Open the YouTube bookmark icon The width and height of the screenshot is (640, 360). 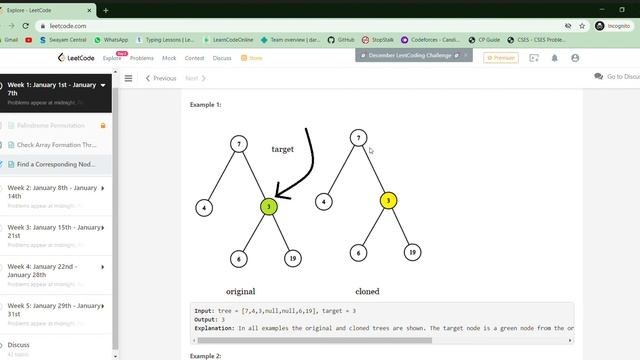click(28, 40)
